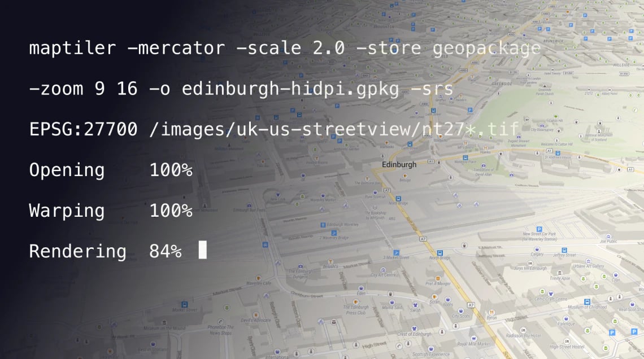Select the '2.0' scale value
This screenshot has width=644, height=359.
(329, 48)
